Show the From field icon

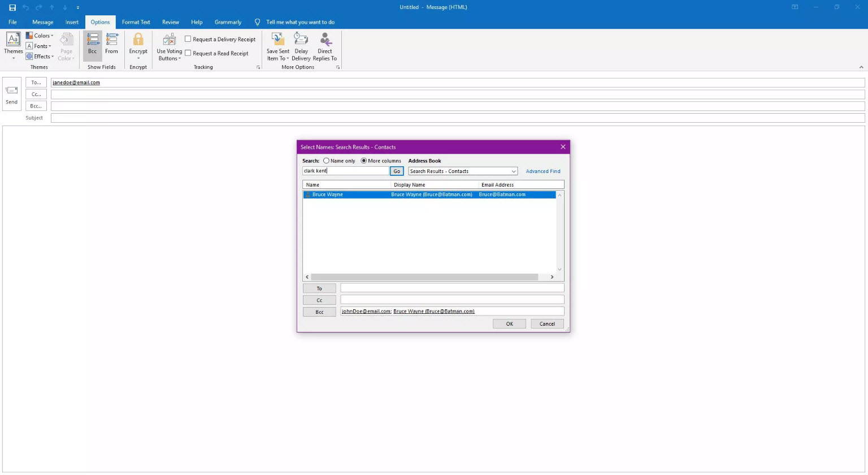[x=112, y=40]
